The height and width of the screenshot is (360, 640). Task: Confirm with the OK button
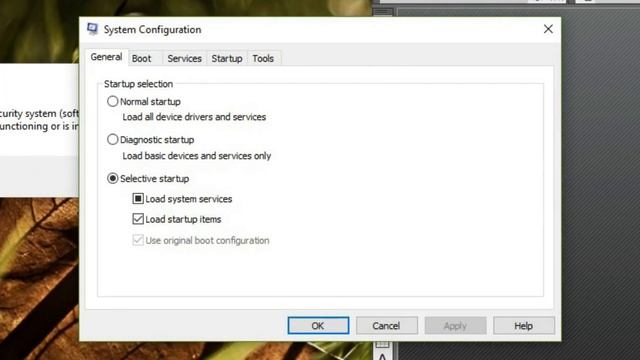318,326
